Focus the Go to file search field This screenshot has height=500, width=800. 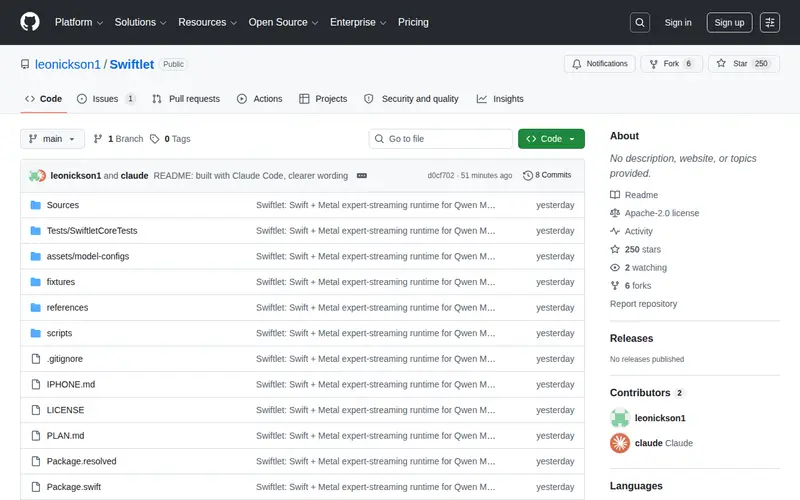tap(441, 139)
